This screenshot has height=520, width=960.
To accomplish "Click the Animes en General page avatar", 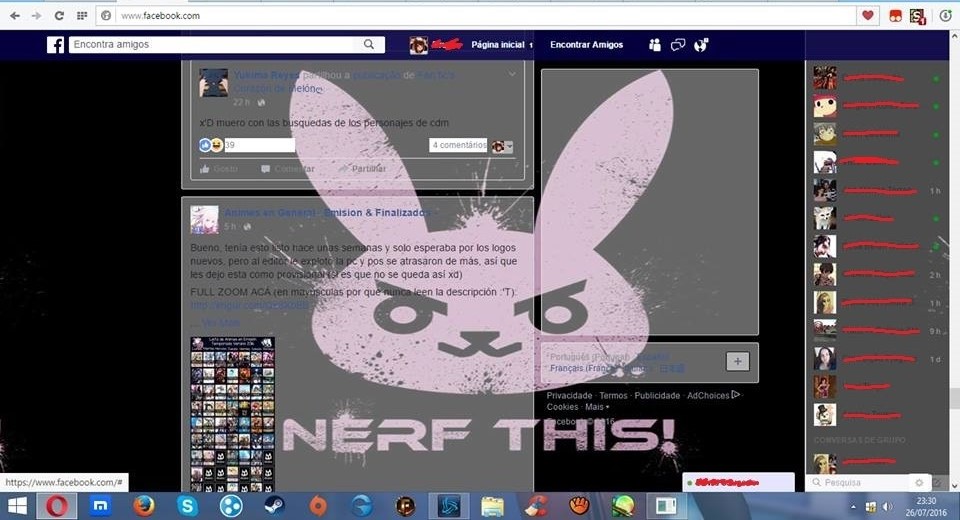I will tap(204, 219).
